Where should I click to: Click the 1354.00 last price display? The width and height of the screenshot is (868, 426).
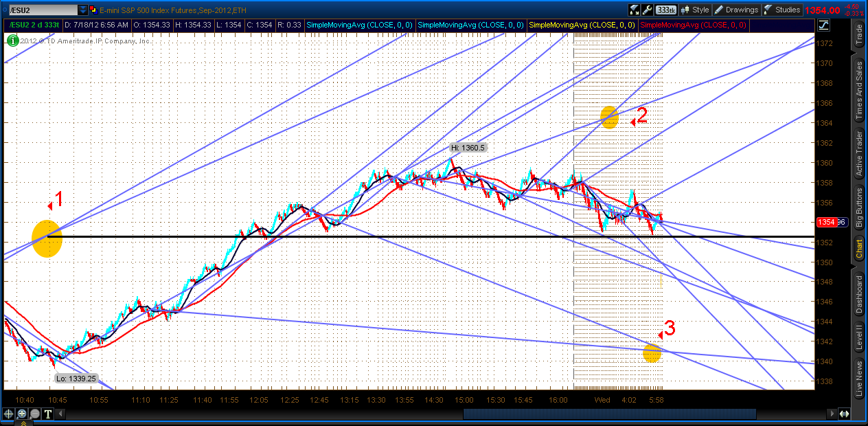[x=822, y=10]
